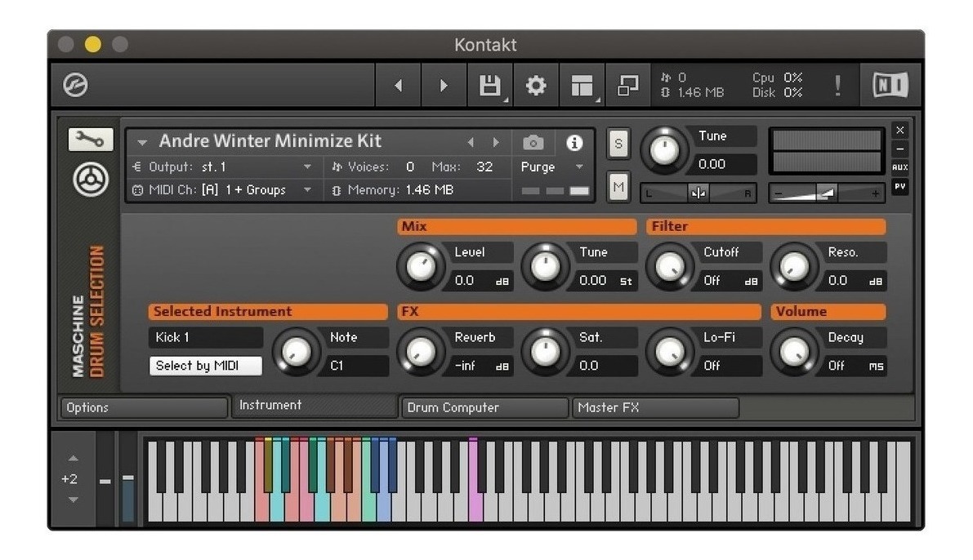Click the Reverb -inf dB value
Viewport: 973px width, 560px height.
click(481, 366)
